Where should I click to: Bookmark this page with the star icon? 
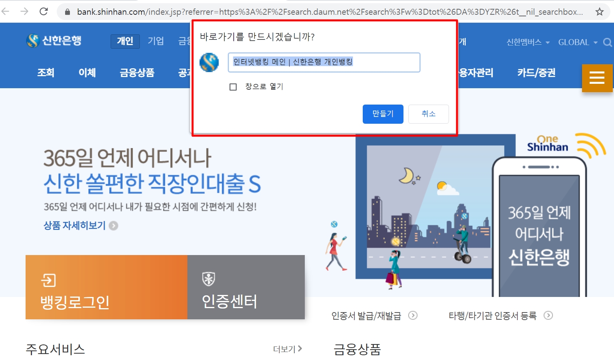coord(599,12)
